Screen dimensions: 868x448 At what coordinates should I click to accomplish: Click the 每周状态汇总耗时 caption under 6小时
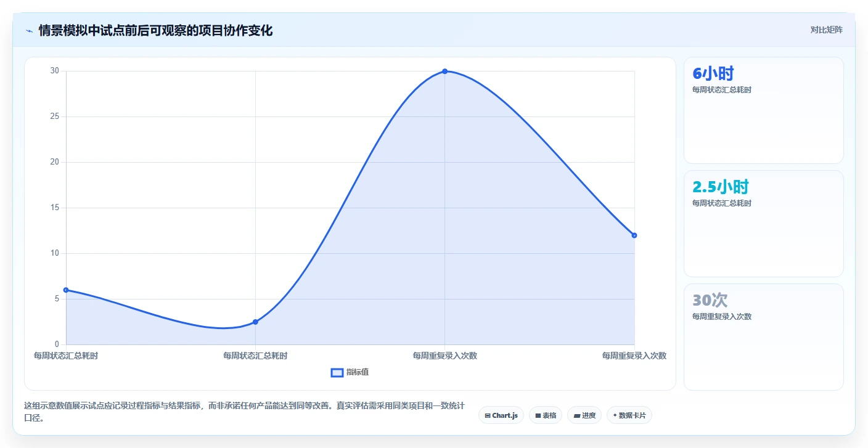[x=722, y=90]
